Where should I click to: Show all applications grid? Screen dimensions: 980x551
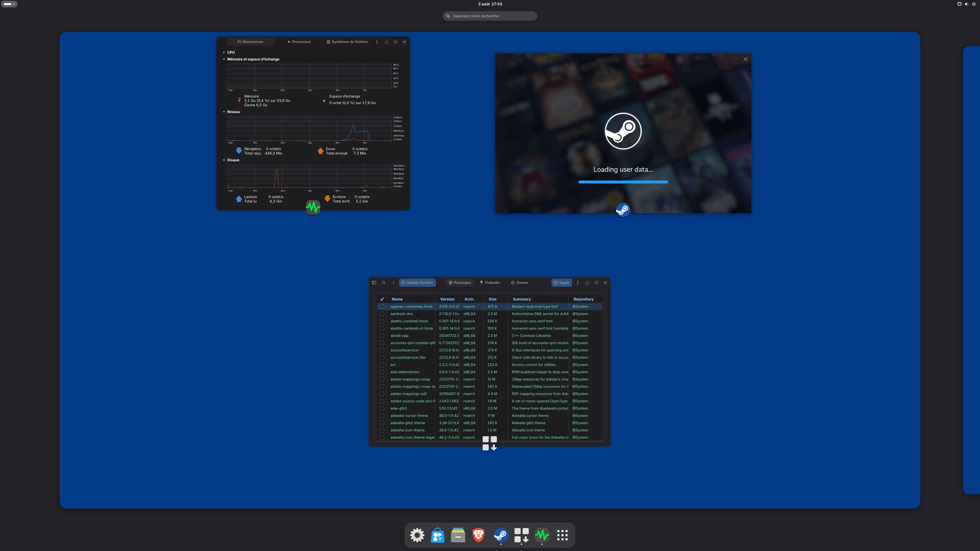562,535
